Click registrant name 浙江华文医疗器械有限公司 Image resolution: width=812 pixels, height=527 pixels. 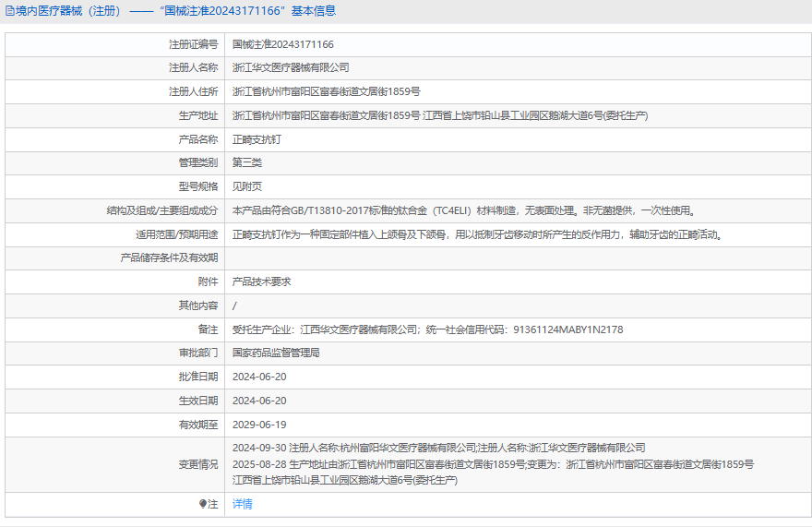pyautogui.click(x=291, y=67)
